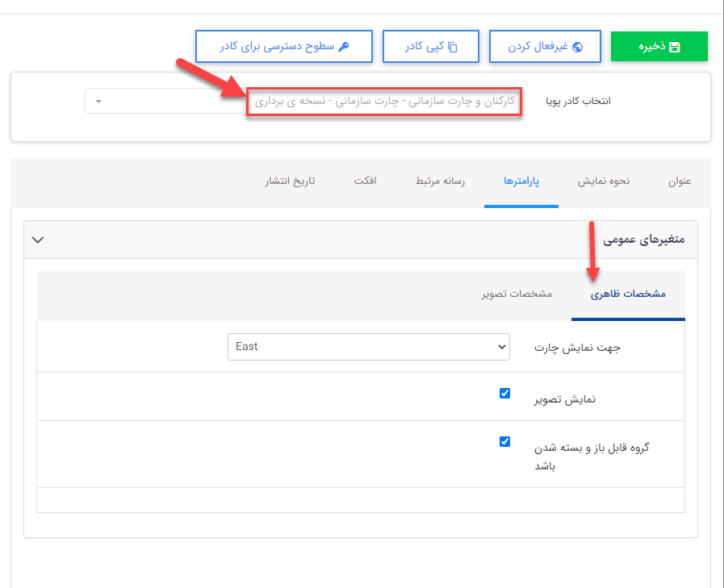Viewport: 724px width, 588px height.
Task: Click the highlighted dynamic box selection field
Action: (383, 101)
